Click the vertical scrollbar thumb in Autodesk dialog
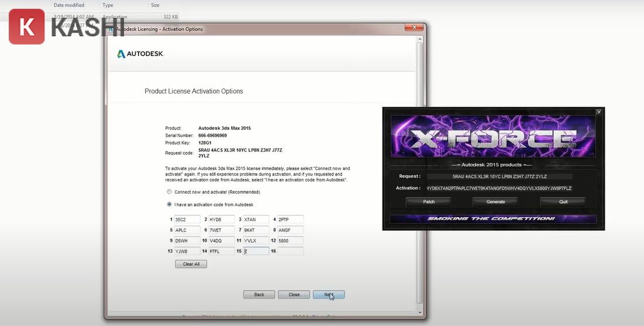644x326 pixels. tap(420, 173)
